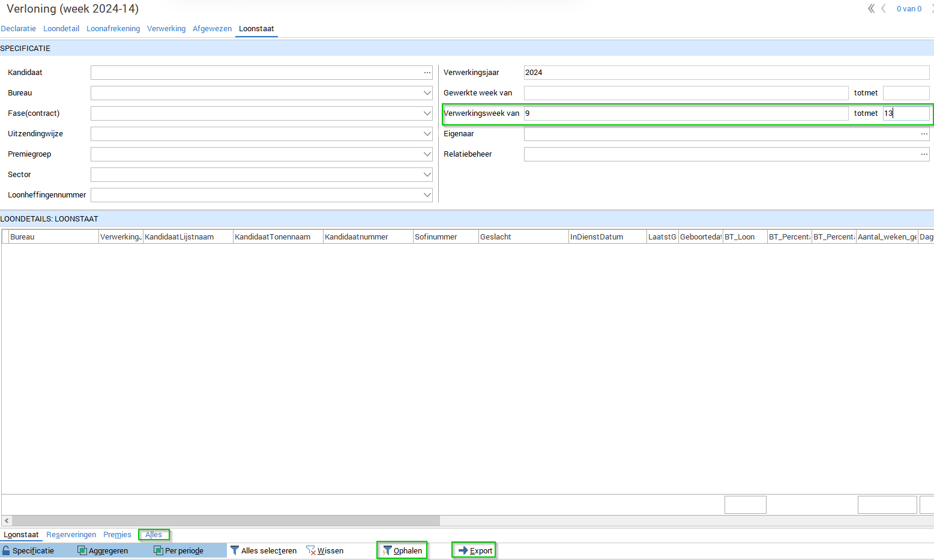Select the Alles bottom tab
This screenshot has width=934, height=560.
[x=154, y=534]
